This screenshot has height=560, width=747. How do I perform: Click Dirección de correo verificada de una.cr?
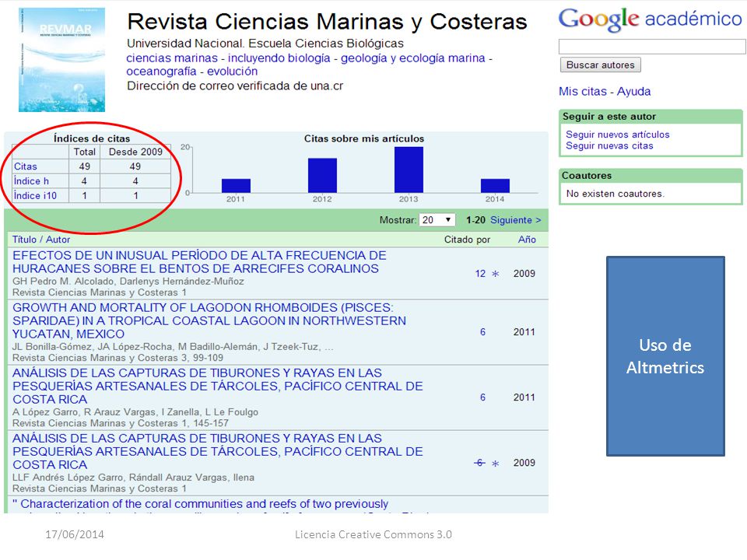click(x=235, y=86)
